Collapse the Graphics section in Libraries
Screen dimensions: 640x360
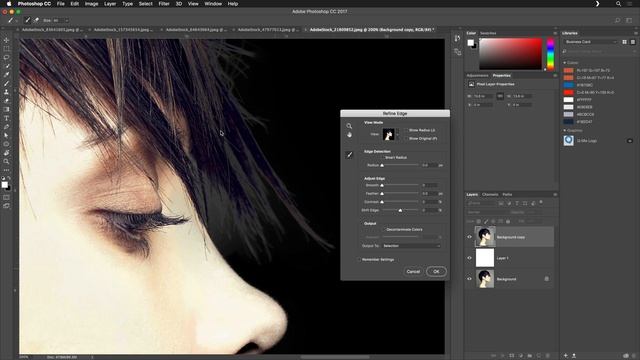pyautogui.click(x=565, y=131)
